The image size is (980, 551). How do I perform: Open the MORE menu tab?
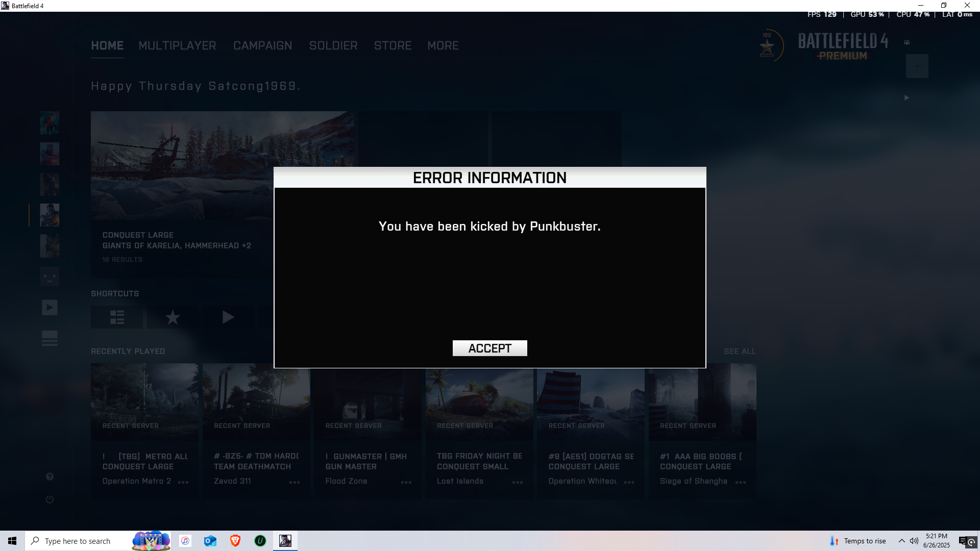pos(443,45)
